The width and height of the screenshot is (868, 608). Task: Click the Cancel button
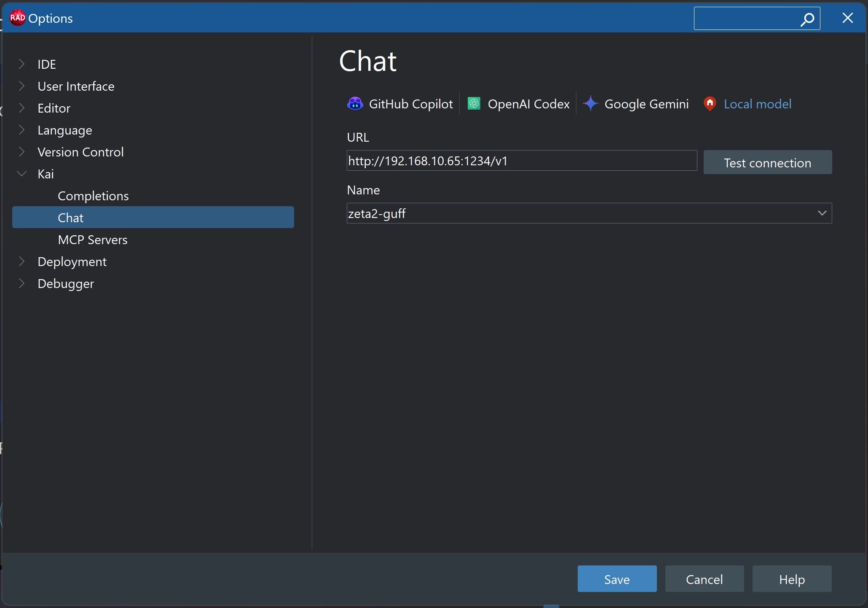704,579
